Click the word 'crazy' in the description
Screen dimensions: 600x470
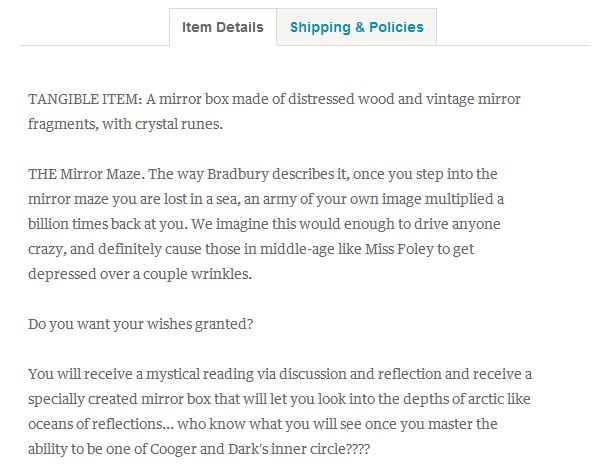44,250
